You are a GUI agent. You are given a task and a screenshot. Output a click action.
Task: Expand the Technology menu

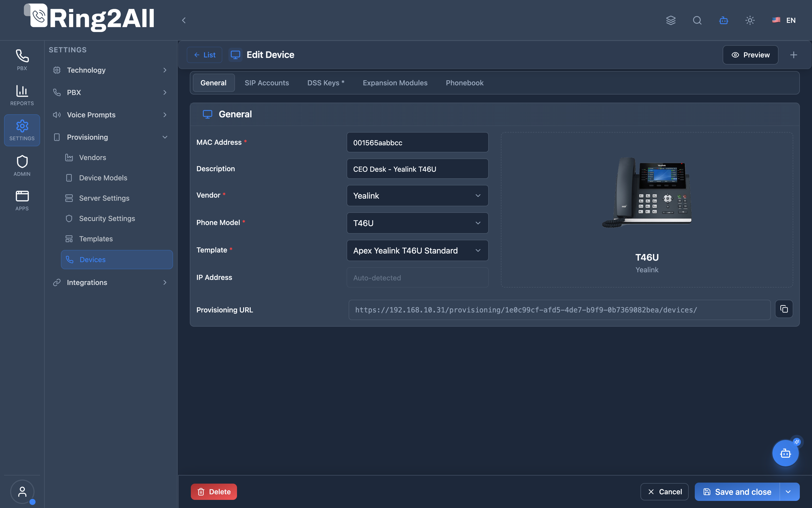pyautogui.click(x=110, y=70)
